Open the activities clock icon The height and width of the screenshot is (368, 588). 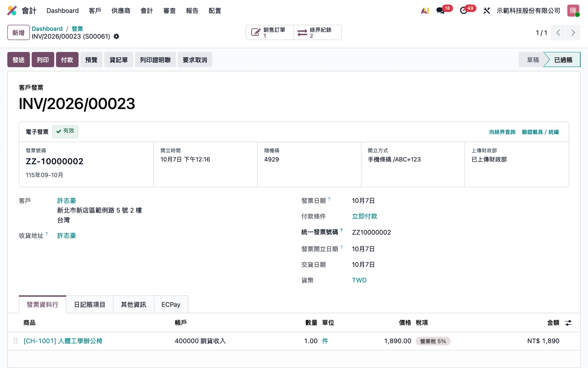(x=463, y=11)
